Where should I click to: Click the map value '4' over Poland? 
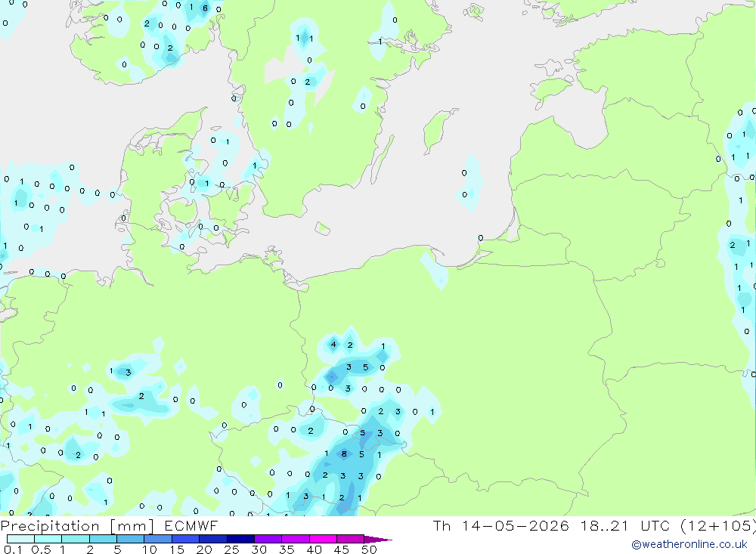tap(333, 345)
